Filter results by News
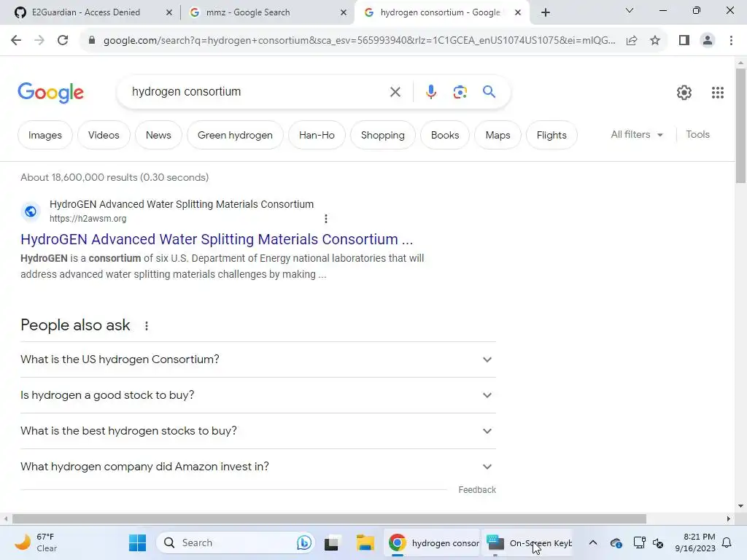 point(158,135)
